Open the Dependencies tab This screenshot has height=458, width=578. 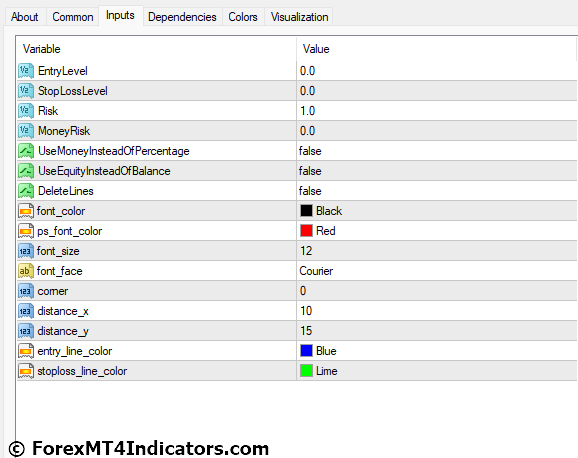pyautogui.click(x=182, y=17)
